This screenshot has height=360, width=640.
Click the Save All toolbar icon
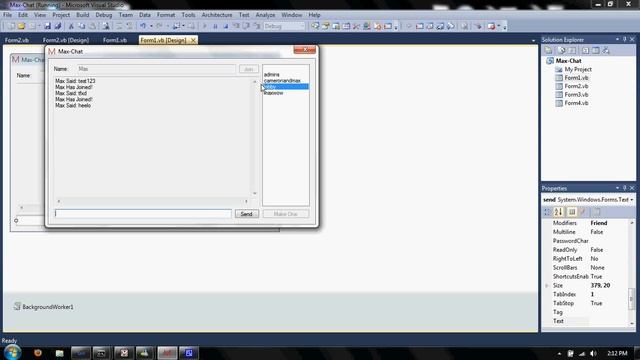[58, 26]
